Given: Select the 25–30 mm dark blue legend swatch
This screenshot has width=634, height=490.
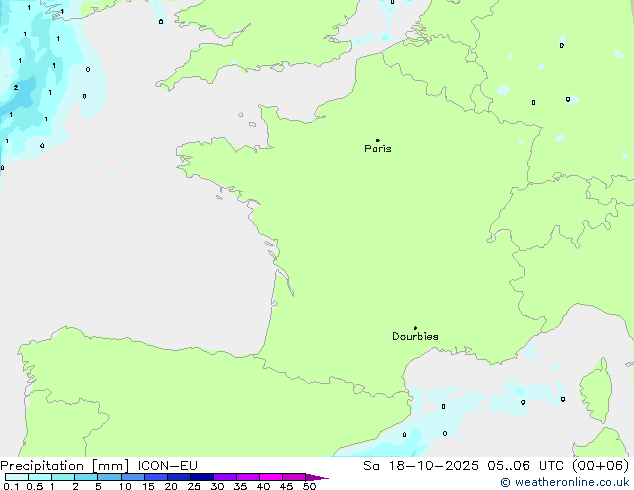Looking at the screenshot, I should (202, 477).
